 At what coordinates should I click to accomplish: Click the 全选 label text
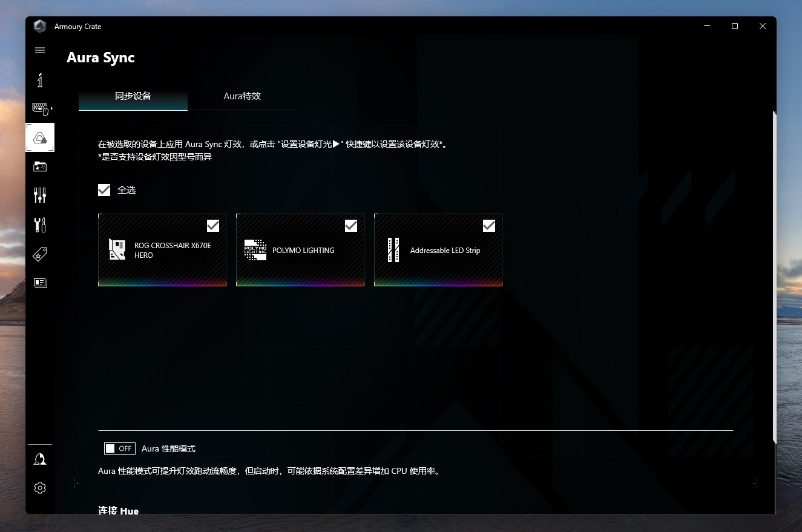coord(127,190)
